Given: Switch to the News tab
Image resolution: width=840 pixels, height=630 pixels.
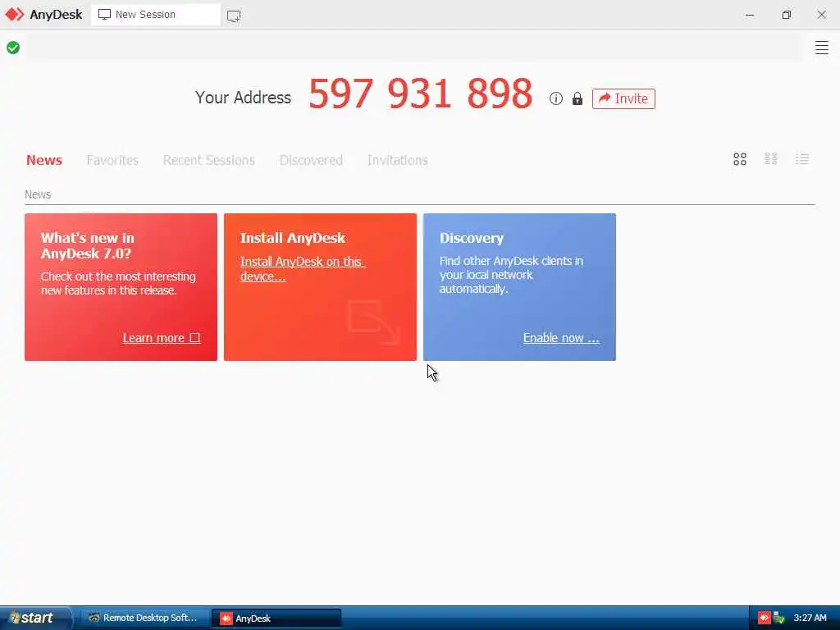Looking at the screenshot, I should [x=44, y=160].
